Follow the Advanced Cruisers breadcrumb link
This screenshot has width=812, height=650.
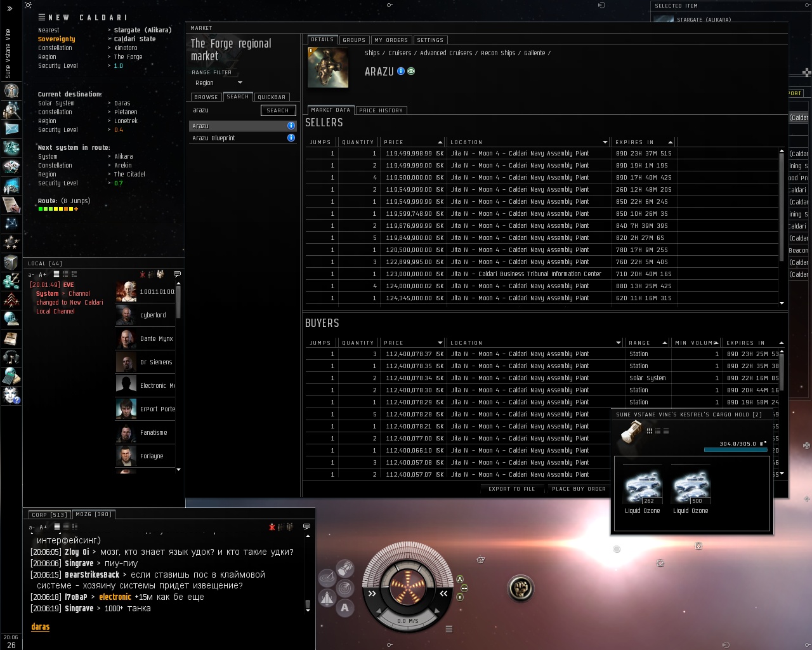[446, 53]
